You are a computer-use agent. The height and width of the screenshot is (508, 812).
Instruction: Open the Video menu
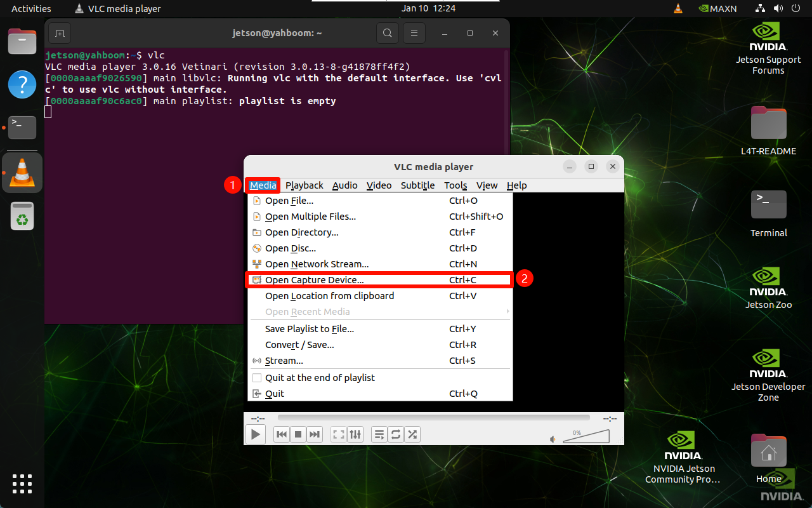tap(379, 185)
